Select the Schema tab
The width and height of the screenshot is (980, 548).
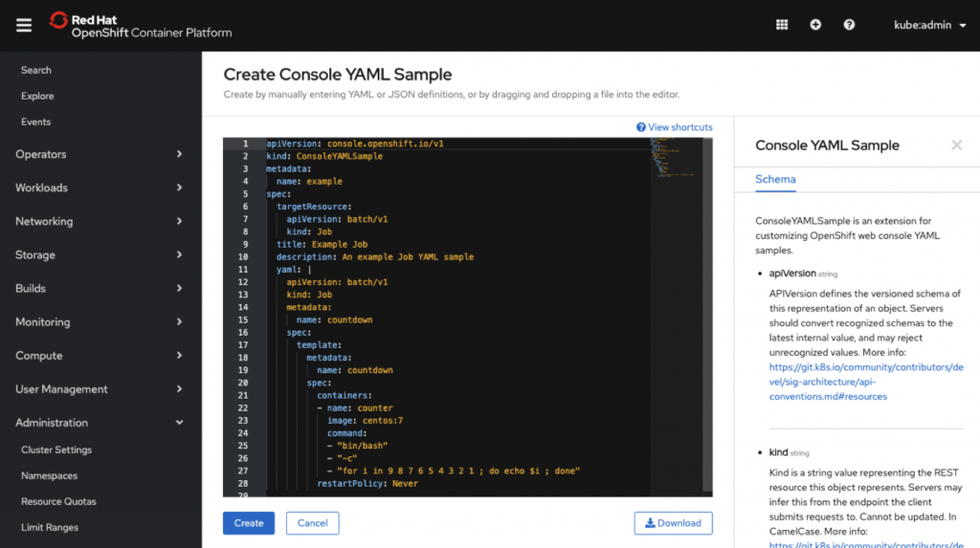775,179
